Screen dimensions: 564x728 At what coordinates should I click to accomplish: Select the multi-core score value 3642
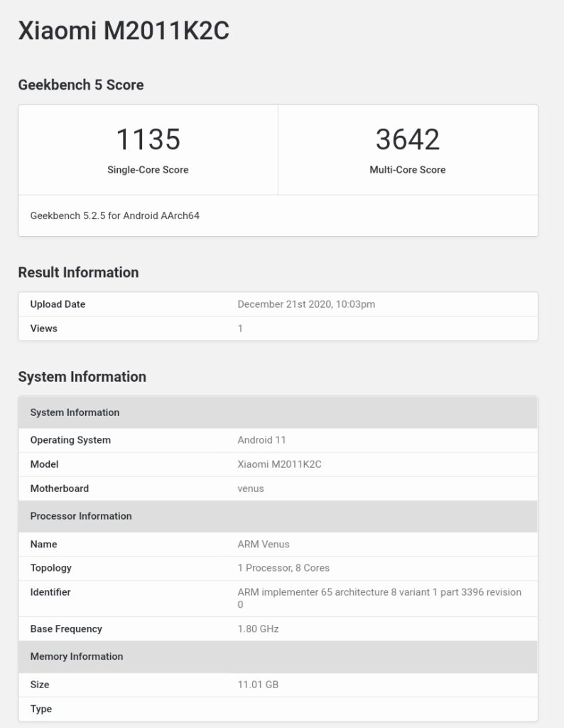point(407,139)
